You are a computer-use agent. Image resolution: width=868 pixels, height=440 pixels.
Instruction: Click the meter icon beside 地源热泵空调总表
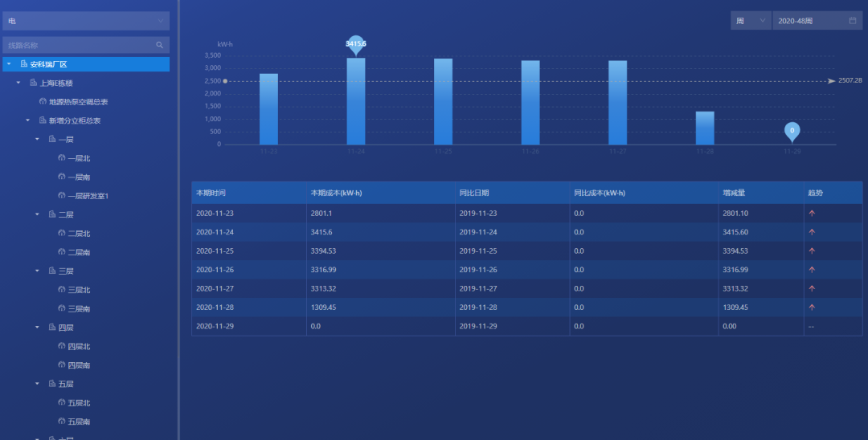pyautogui.click(x=43, y=102)
